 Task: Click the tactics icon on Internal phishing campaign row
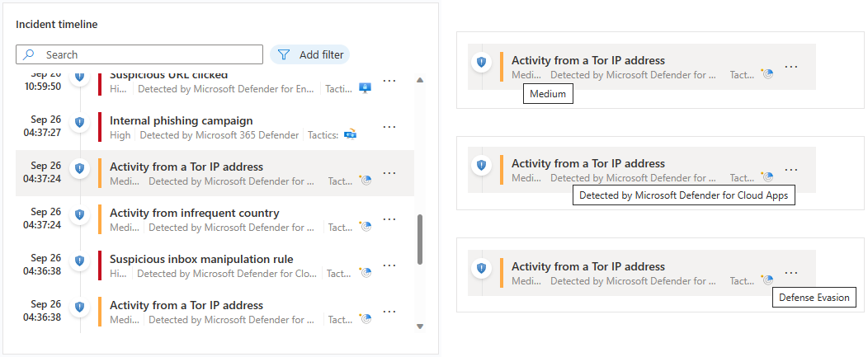point(350,134)
